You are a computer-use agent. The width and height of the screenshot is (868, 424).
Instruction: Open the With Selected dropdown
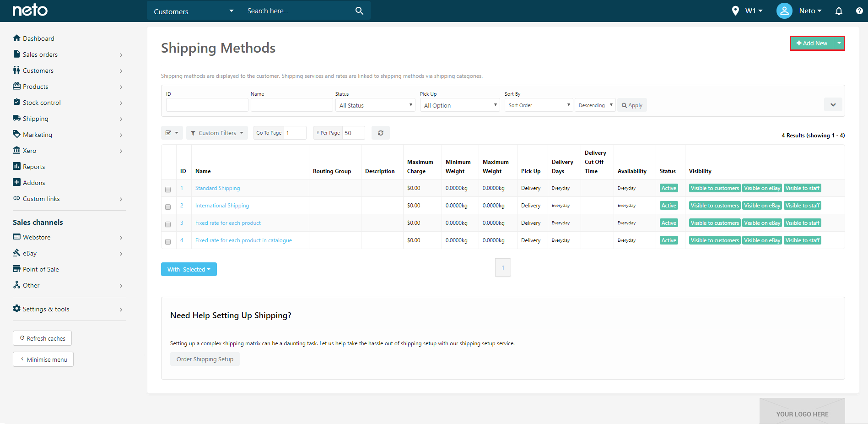coord(189,269)
